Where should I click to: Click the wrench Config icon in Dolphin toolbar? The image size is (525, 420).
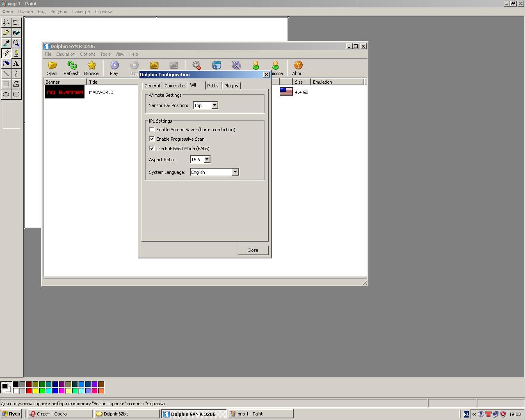pyautogui.click(x=196, y=65)
